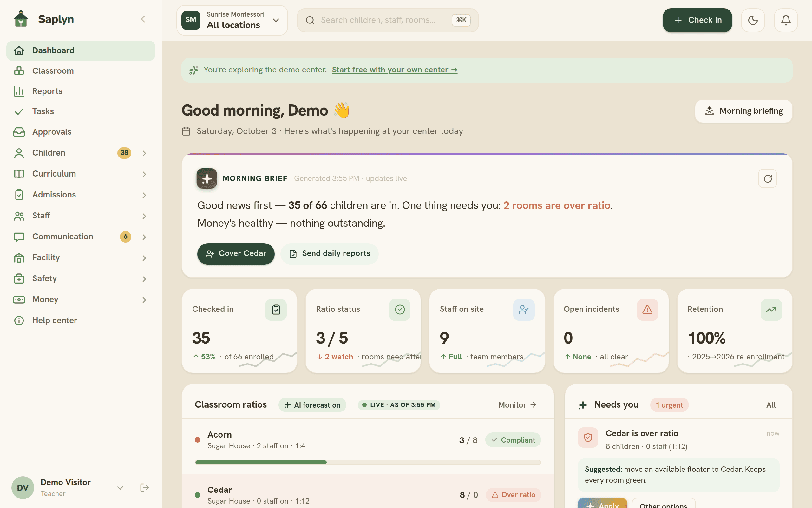This screenshot has height=508, width=812.
Task: Click the Morning Brief sparkle icon
Action: tap(207, 178)
